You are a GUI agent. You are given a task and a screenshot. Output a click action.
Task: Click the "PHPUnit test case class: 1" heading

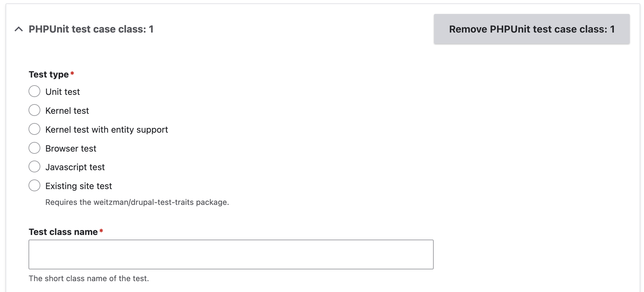[91, 29]
